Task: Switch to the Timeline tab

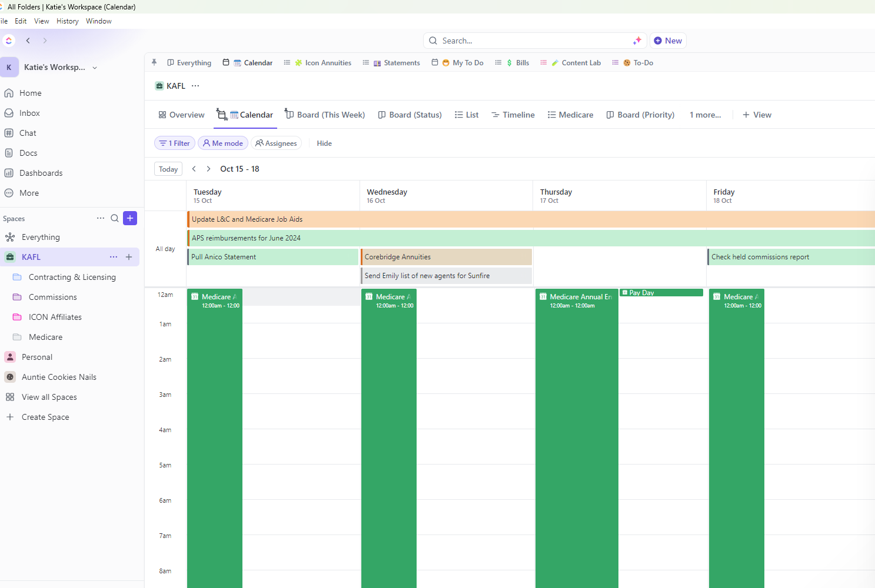Action: click(x=513, y=115)
